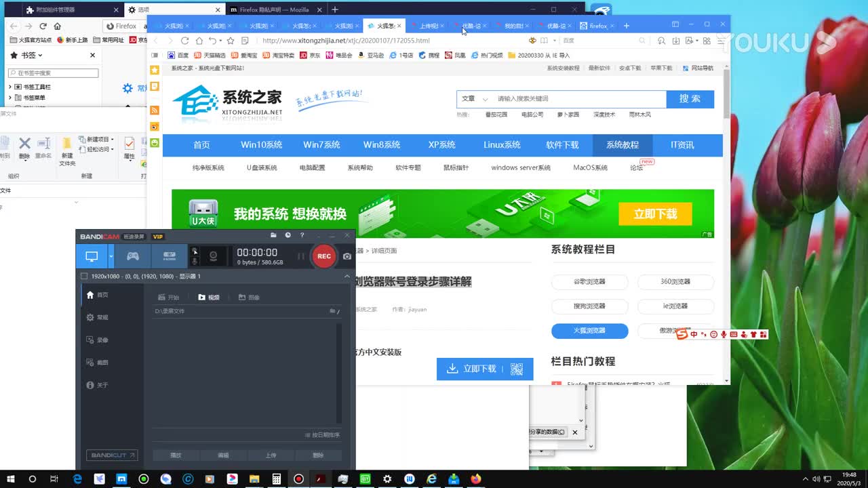Image resolution: width=868 pixels, height=488 pixels.
Task: Open IT资讯 navigation menu item
Action: 682,145
